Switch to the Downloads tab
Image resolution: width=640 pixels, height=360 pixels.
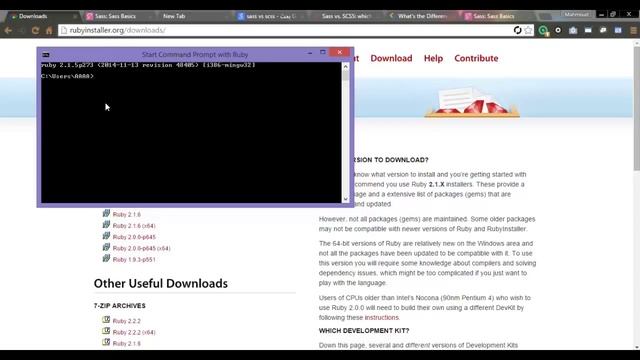pyautogui.click(x=41, y=16)
